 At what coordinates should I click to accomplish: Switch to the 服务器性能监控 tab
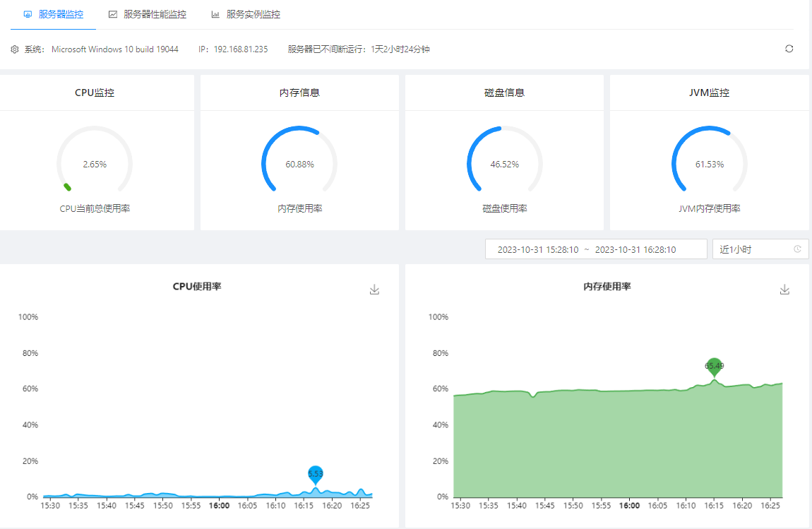coord(155,14)
